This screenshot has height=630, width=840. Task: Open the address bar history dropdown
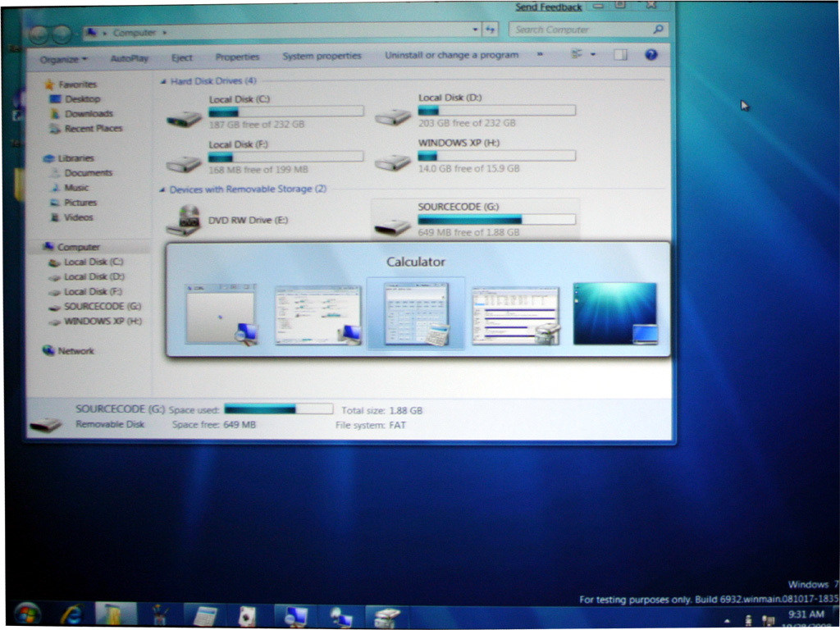point(475,30)
